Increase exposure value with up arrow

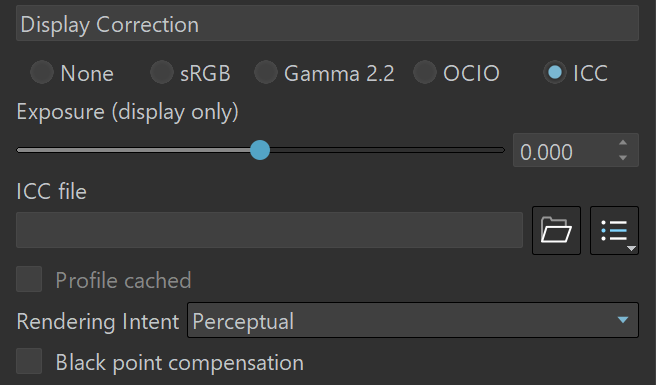(623, 143)
